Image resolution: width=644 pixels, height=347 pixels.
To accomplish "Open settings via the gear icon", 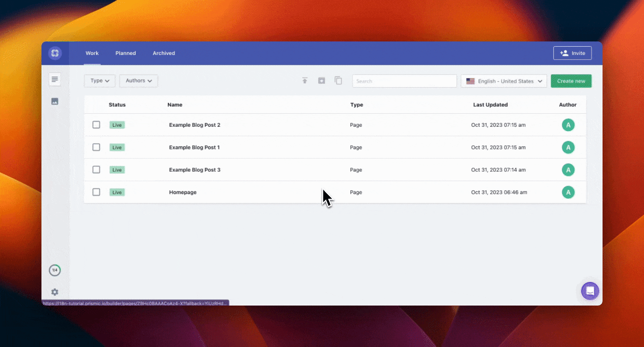I will [54, 292].
